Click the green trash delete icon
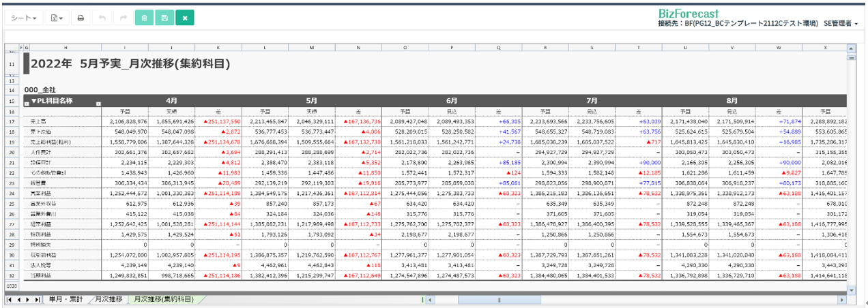The height and width of the screenshot is (308, 868). (x=144, y=18)
